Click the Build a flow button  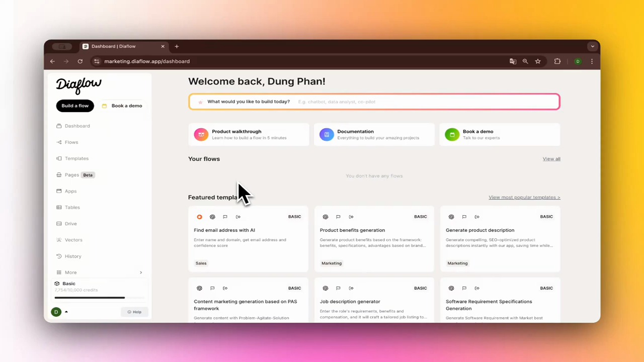pos(75,106)
